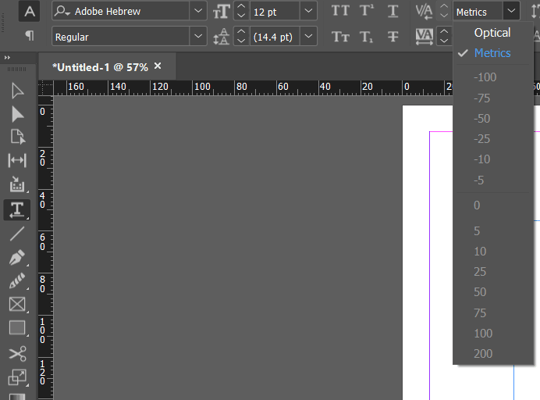The image size is (540, 400).
Task: Choose Optical kerning option
Action: click(x=493, y=33)
